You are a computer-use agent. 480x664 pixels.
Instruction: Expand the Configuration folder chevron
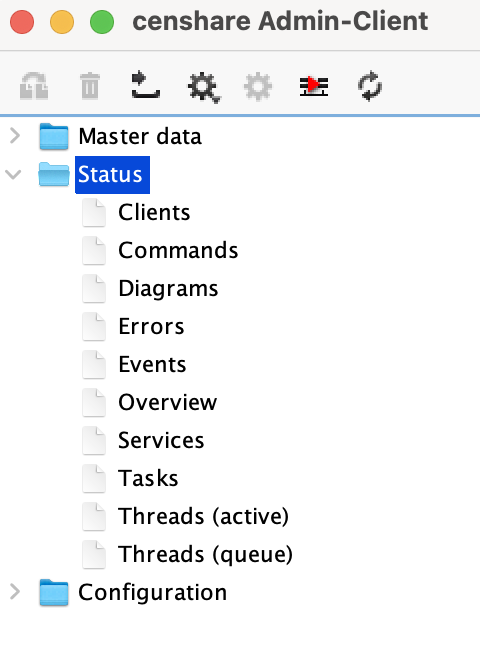pyautogui.click(x=15, y=592)
